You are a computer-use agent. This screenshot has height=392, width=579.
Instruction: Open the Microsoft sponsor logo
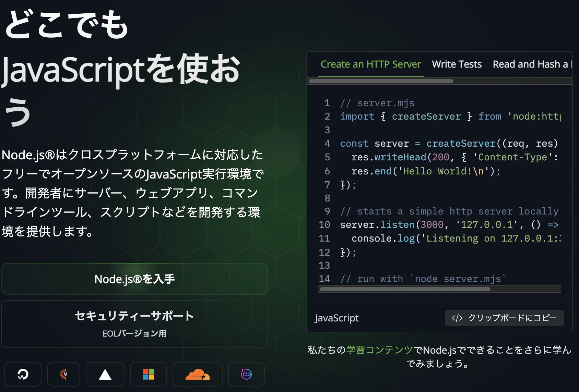click(149, 374)
